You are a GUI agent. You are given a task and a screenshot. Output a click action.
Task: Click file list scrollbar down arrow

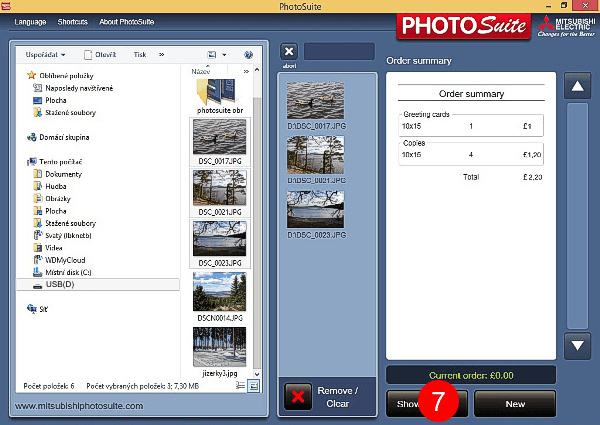(x=257, y=374)
